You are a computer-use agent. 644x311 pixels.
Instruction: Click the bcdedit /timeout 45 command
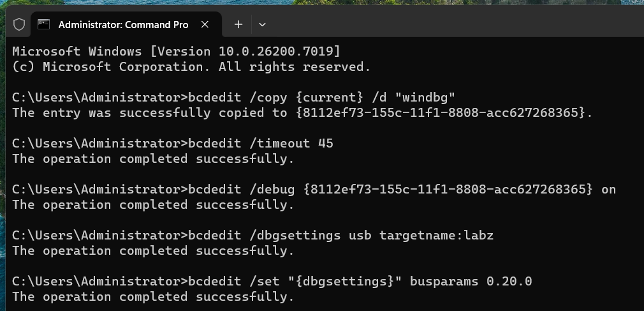[172, 143]
